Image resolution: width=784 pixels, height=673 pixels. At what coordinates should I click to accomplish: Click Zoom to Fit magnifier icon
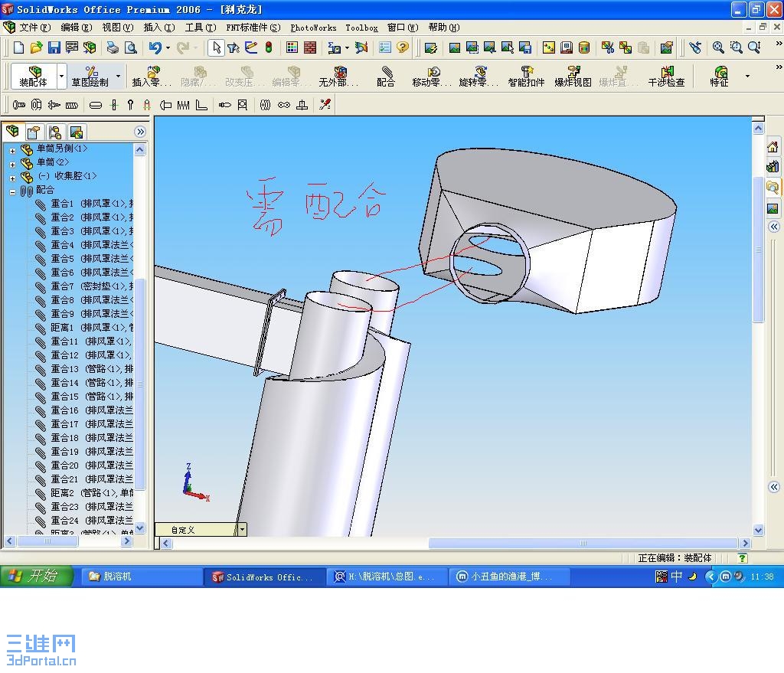[718, 47]
